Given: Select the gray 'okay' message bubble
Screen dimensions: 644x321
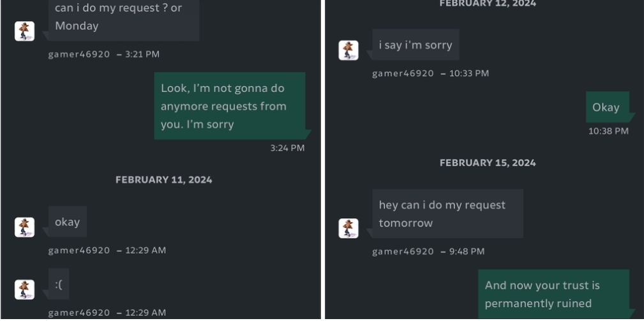Looking at the screenshot, I should (68, 221).
